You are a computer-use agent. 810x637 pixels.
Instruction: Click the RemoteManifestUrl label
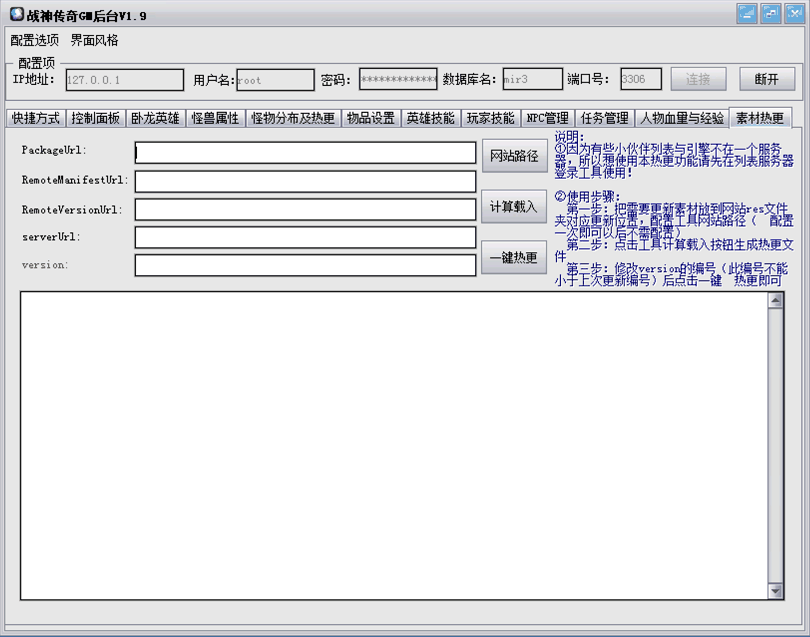click(x=75, y=180)
